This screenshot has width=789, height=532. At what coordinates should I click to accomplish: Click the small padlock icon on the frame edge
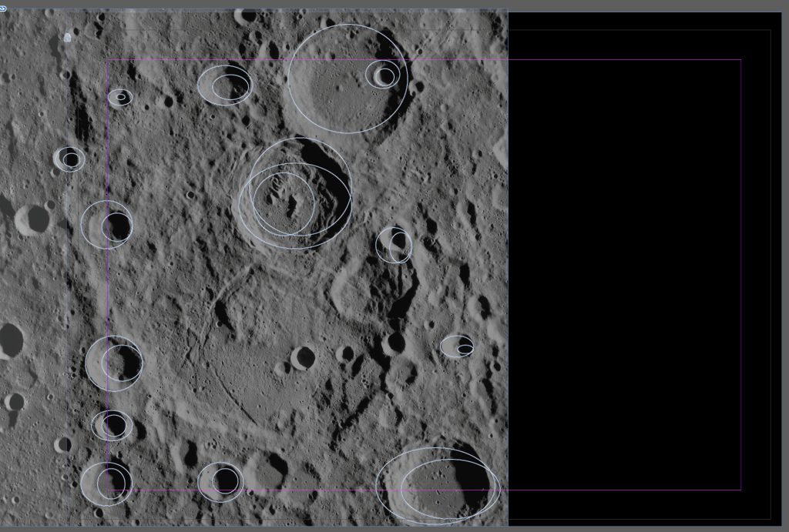(x=68, y=37)
